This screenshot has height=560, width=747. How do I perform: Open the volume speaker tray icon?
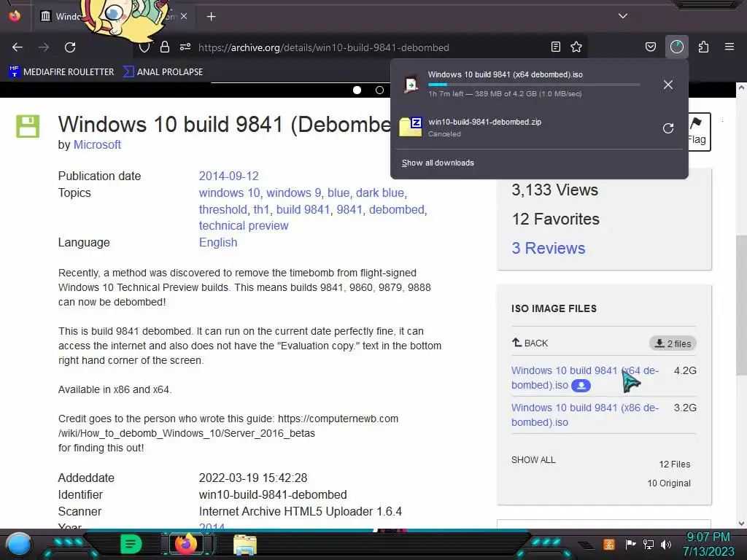click(666, 544)
